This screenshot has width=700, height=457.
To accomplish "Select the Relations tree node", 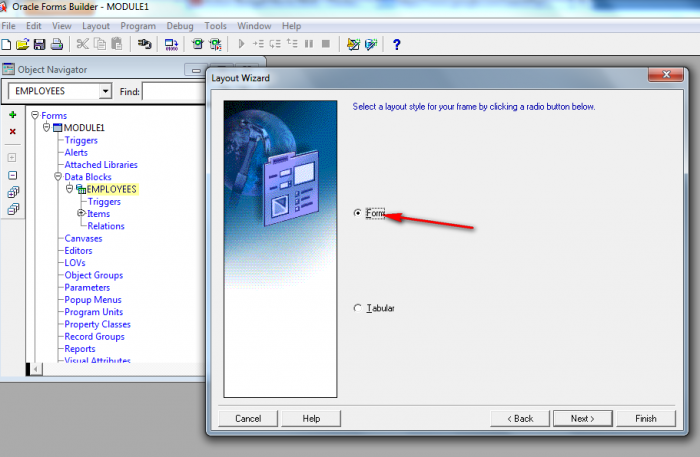I will point(106,226).
